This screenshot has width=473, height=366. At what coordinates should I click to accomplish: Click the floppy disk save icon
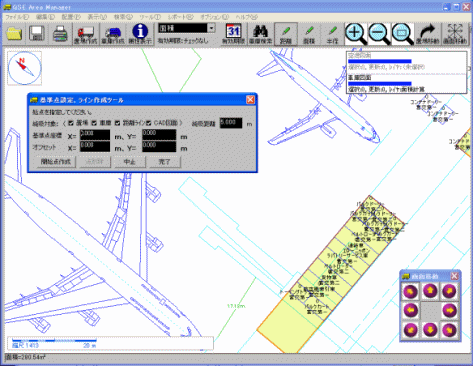tap(37, 34)
